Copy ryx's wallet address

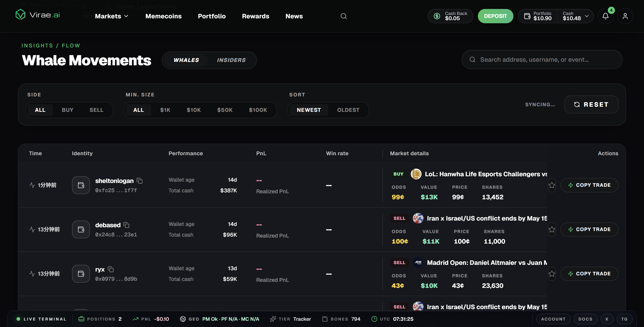[x=111, y=269]
